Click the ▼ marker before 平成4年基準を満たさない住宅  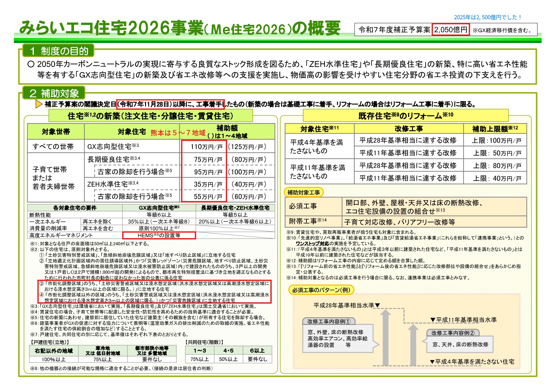(x=432, y=362)
